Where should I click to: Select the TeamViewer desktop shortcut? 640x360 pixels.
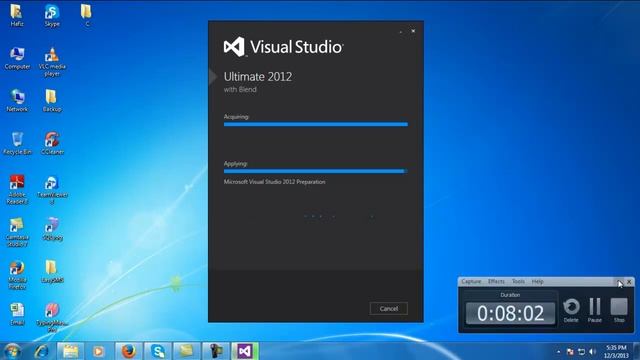coord(52,190)
